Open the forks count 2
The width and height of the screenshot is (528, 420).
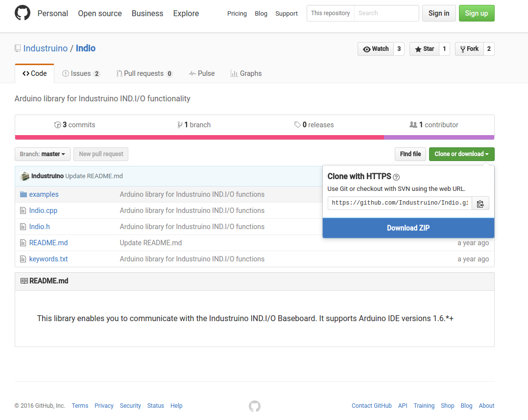(x=489, y=49)
